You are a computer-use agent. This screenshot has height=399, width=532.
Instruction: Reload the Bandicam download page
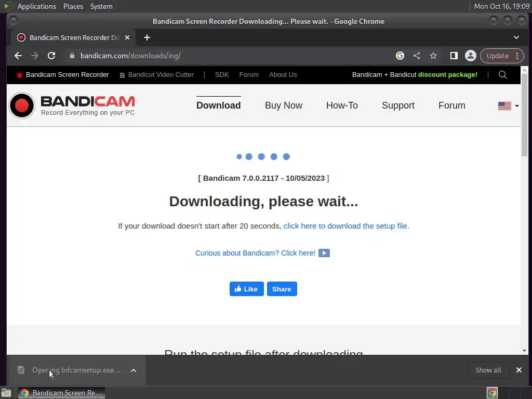click(51, 56)
